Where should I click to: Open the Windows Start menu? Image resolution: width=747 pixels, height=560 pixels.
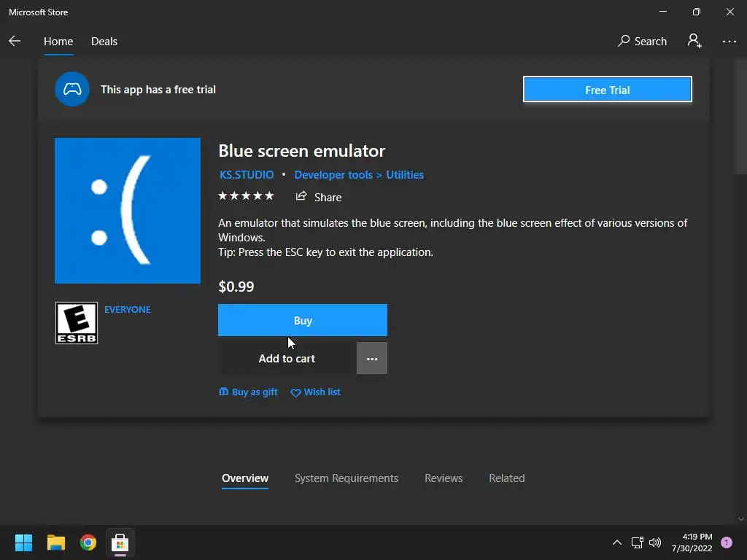[23, 542]
